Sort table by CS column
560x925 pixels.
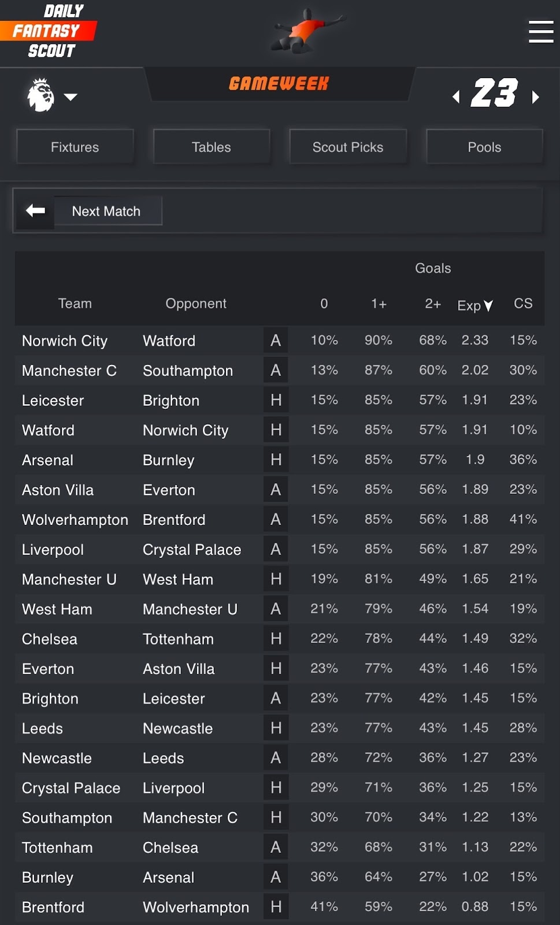[x=523, y=304]
